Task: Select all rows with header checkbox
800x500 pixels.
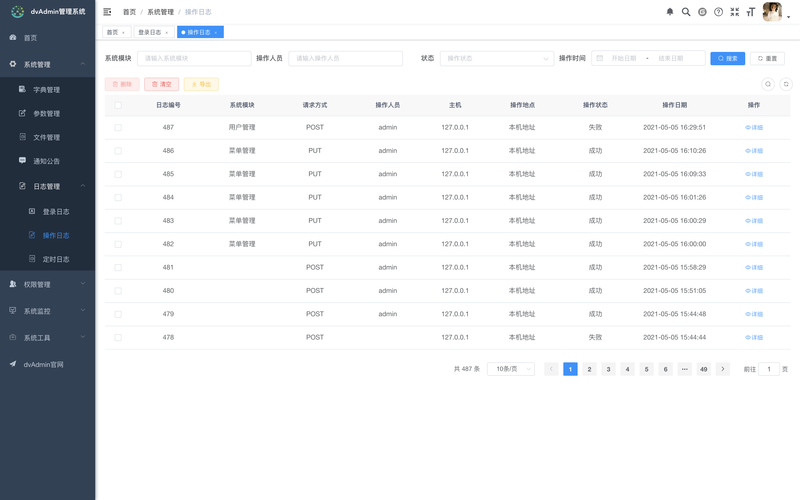Action: pos(118,105)
